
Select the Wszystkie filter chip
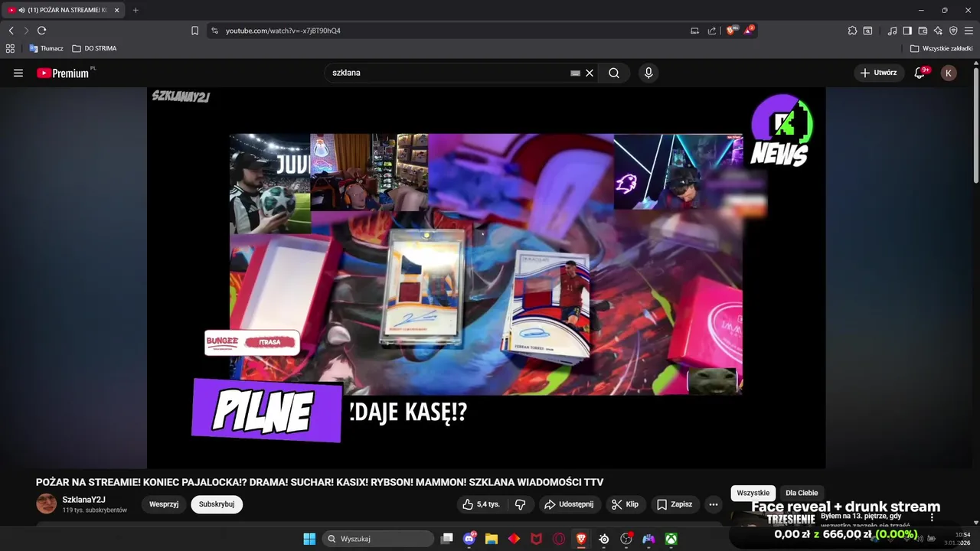click(753, 493)
